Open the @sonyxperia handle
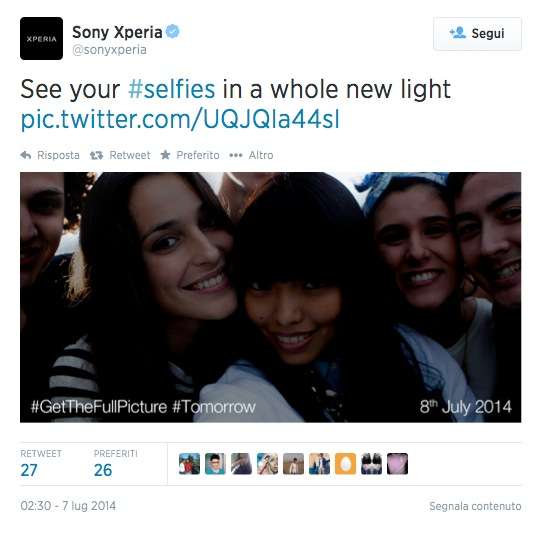 [109, 50]
